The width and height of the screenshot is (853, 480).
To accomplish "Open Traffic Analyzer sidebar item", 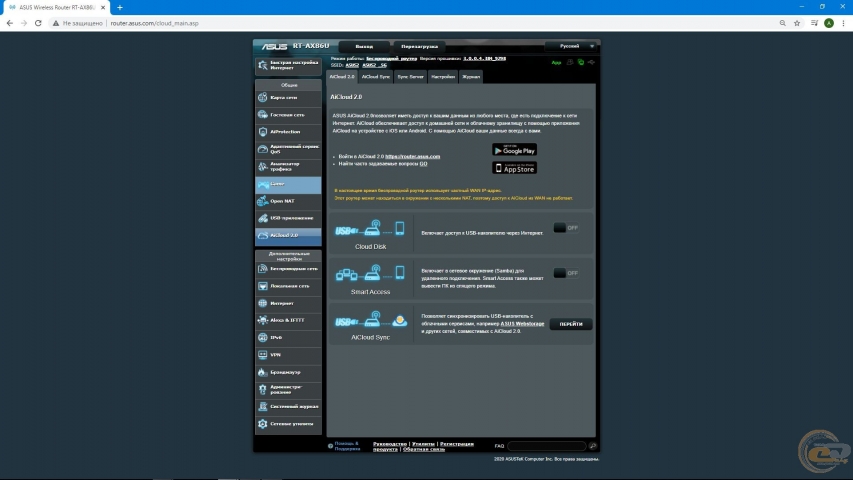I will [x=288, y=167].
